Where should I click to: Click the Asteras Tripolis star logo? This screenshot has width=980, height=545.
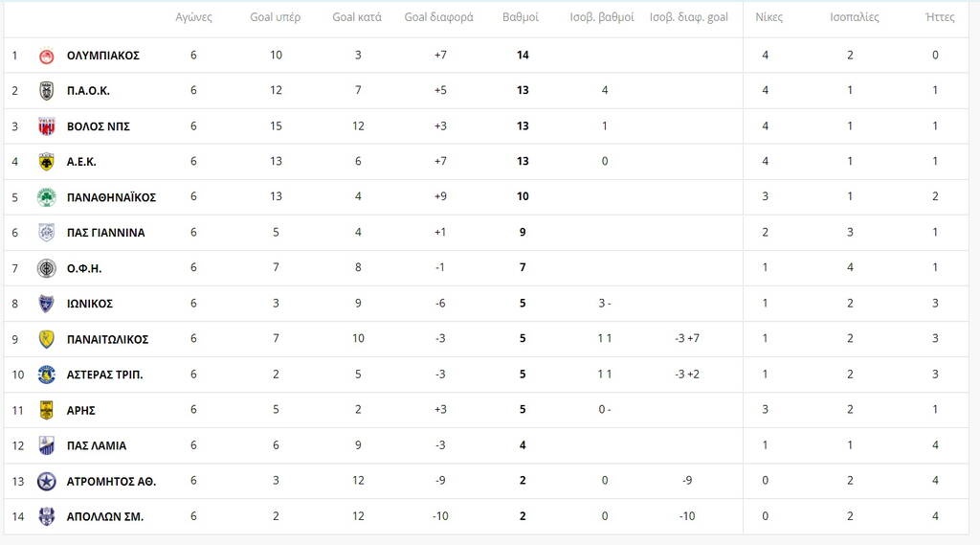click(46, 375)
